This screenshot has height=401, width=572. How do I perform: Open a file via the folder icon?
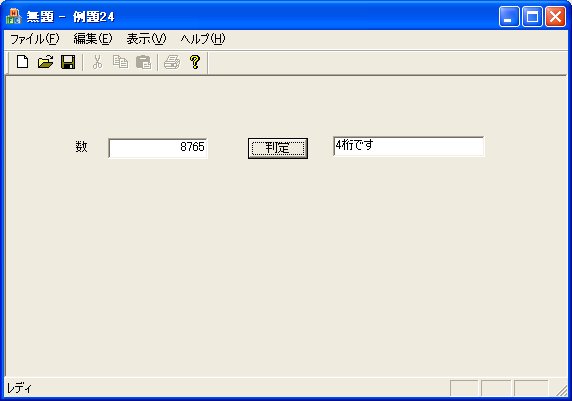coord(45,62)
